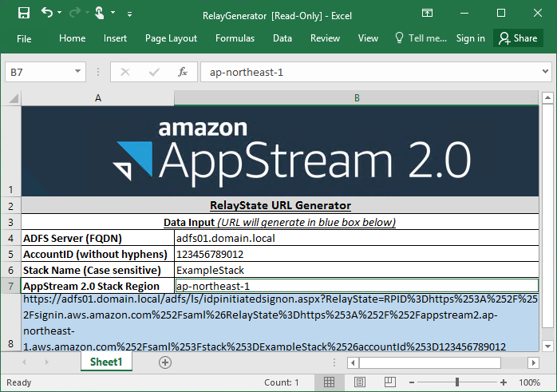
Task: Click the next sheet navigation arrow
Action: pos(47,362)
